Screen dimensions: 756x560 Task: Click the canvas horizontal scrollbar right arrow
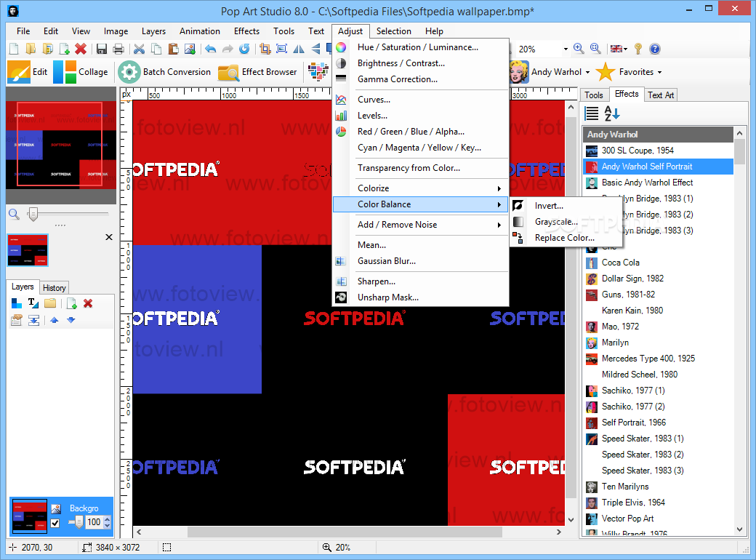pyautogui.click(x=559, y=532)
